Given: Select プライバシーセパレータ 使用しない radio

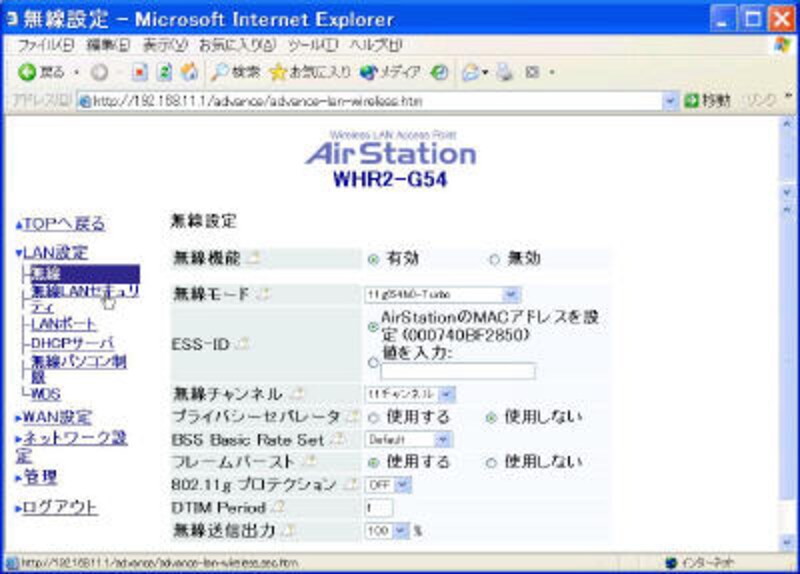Looking at the screenshot, I should (x=491, y=418).
